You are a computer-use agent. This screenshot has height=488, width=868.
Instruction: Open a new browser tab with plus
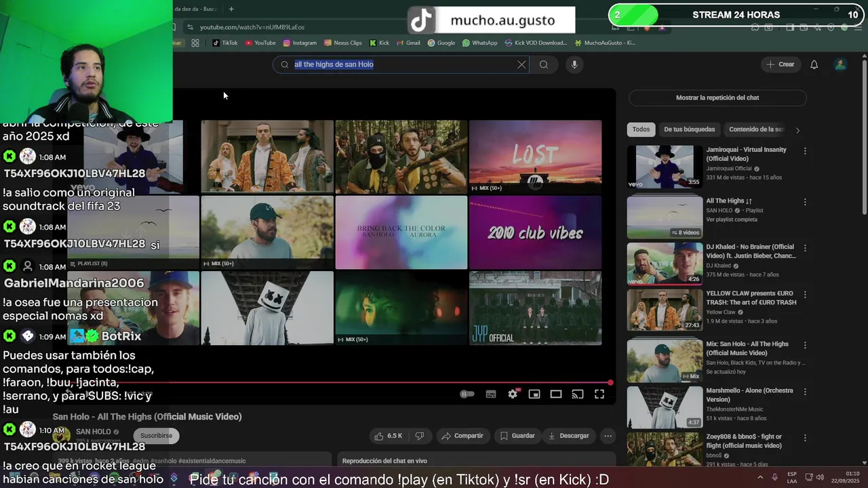point(231,9)
